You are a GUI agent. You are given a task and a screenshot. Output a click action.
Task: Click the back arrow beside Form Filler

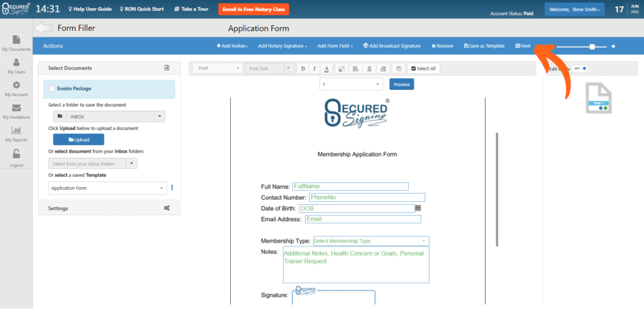tap(43, 28)
